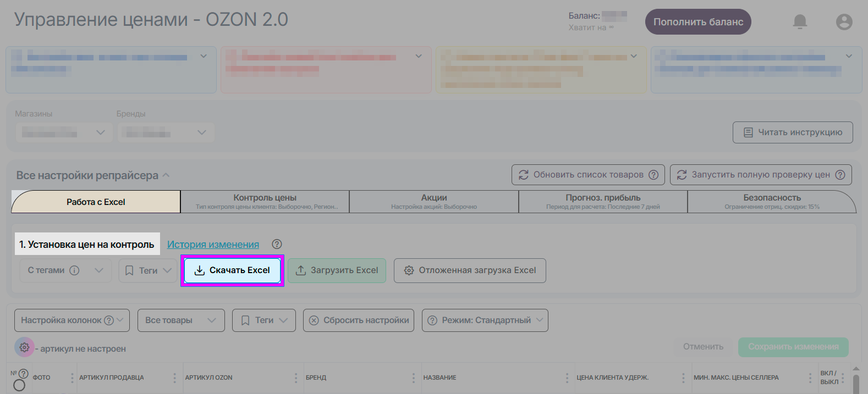
Task: Open ФОТО column menu dots
Action: tap(72, 378)
